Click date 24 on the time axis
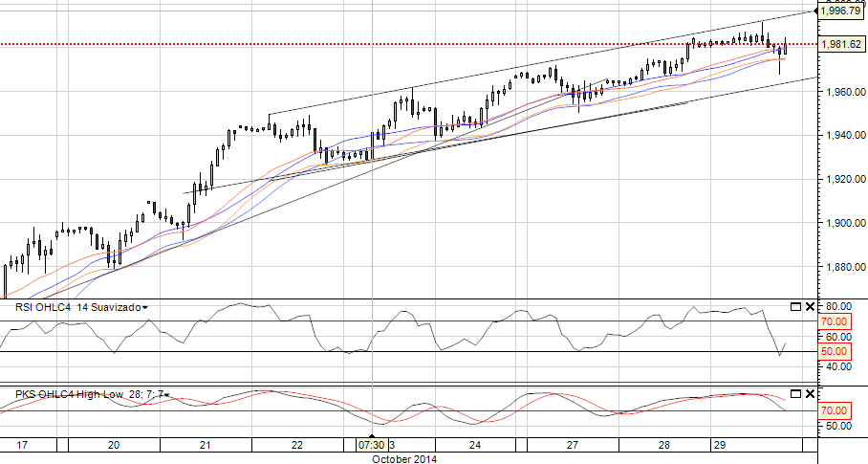Screen dimensions: 868x464 point(474,445)
